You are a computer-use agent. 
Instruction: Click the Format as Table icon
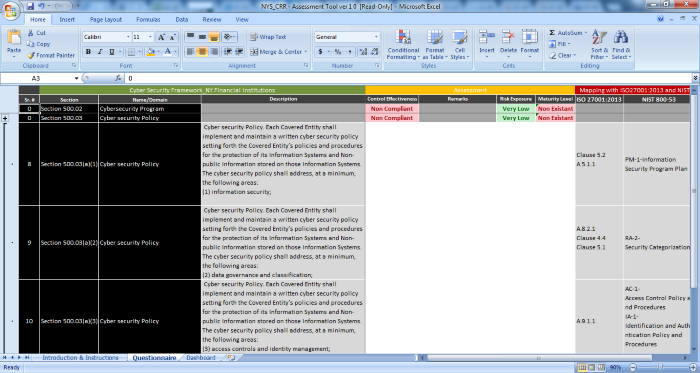[434, 37]
